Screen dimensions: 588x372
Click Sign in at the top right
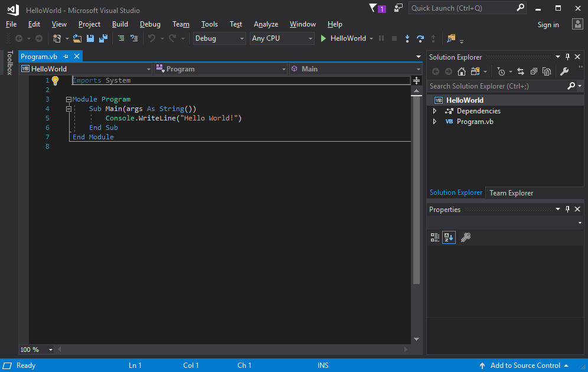pos(548,24)
